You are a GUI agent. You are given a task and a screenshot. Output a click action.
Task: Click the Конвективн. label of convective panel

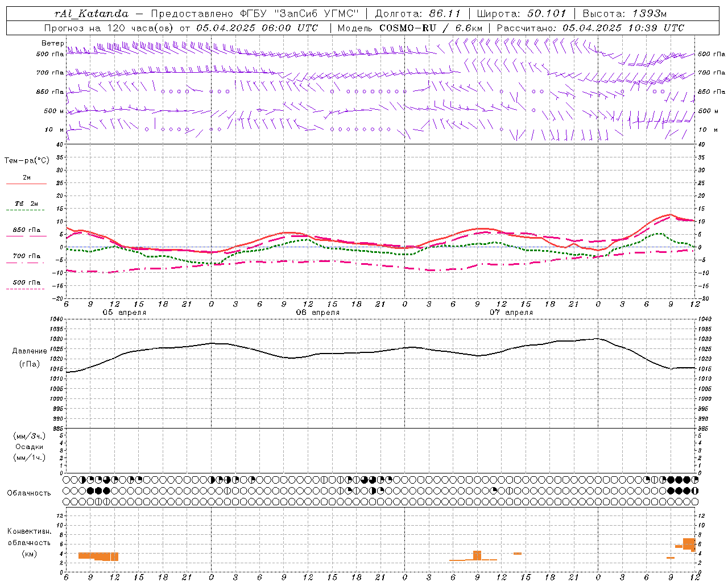[30, 531]
